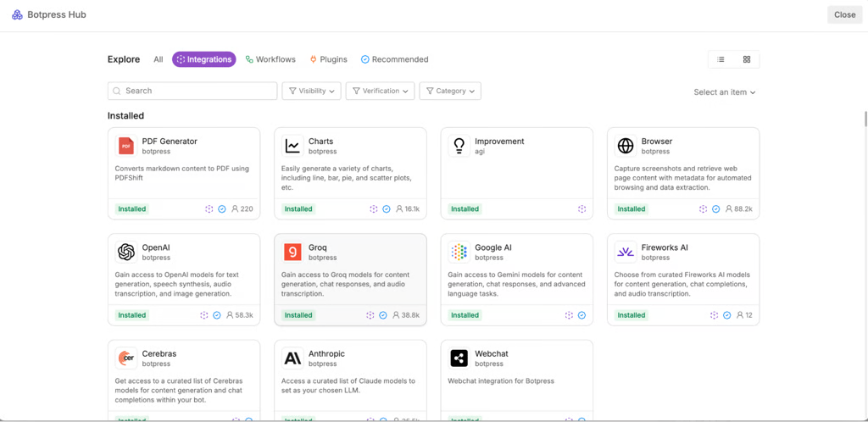Click integration type icon on Google AI card
The image size is (868, 422).
569,315
